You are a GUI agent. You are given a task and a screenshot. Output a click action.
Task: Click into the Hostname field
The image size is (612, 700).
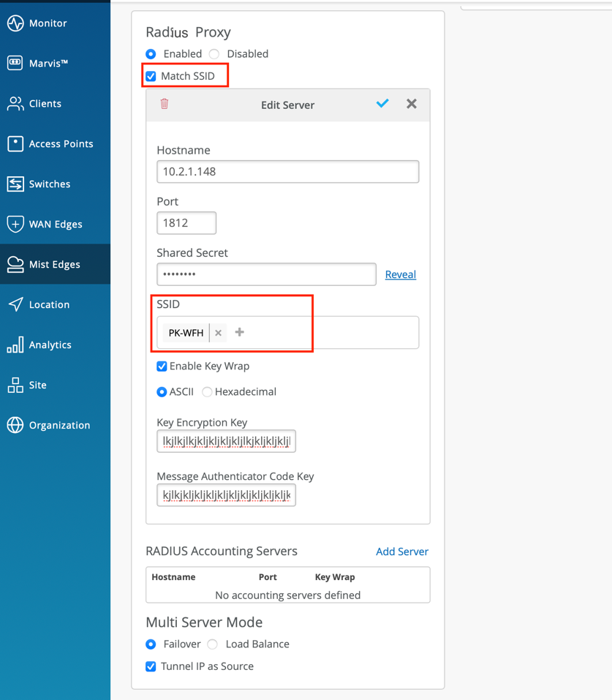[287, 172]
